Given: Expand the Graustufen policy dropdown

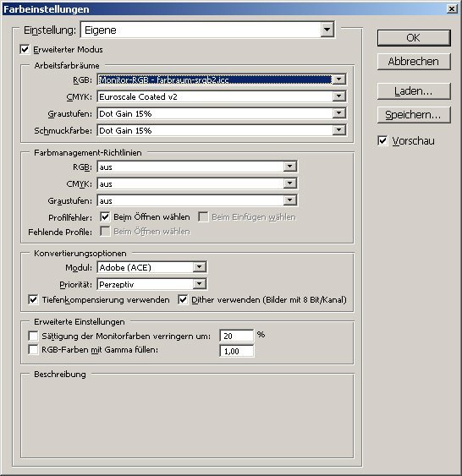Looking at the screenshot, I should coord(197,200).
